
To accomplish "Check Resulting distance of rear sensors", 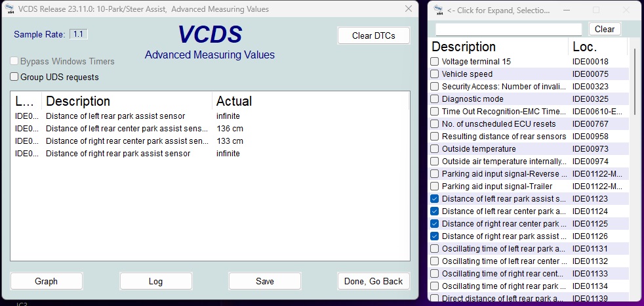I will (x=435, y=137).
